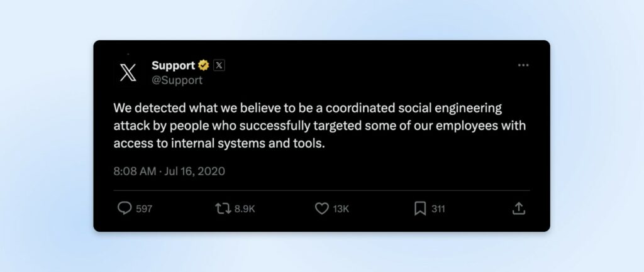Viewport: 644px width, 272px height.
Task: Click the gold verified checkmark badge
Action: tap(204, 65)
